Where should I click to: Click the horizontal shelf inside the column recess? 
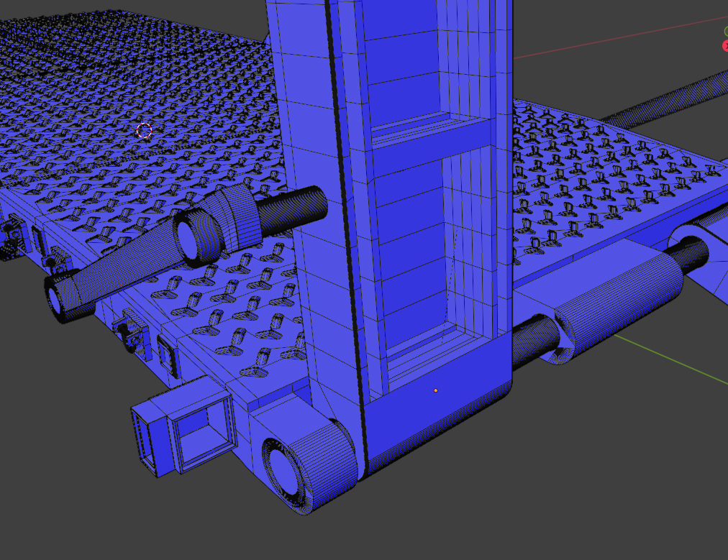[432, 132]
